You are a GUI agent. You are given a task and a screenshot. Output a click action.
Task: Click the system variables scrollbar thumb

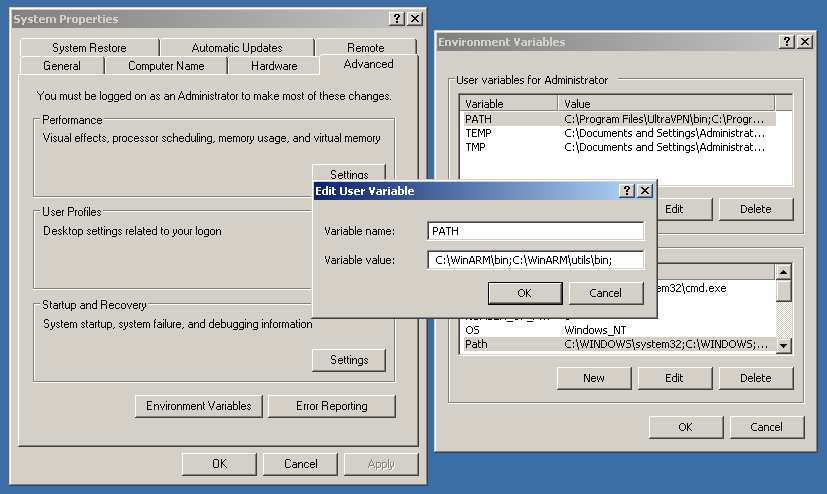pos(784,290)
